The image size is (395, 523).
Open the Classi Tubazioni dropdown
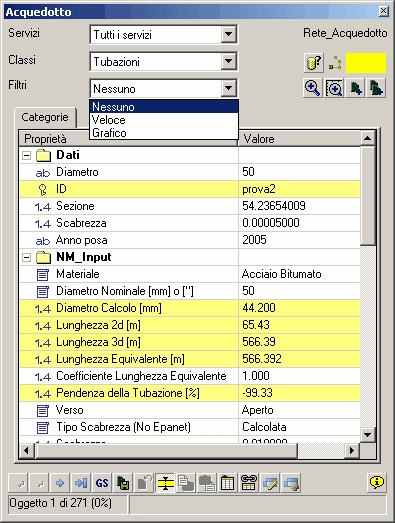(x=229, y=61)
